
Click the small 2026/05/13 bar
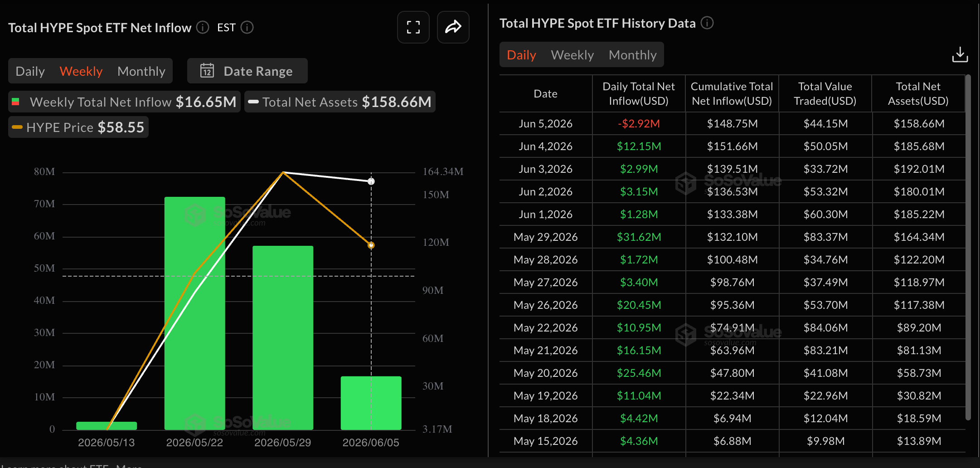click(107, 425)
